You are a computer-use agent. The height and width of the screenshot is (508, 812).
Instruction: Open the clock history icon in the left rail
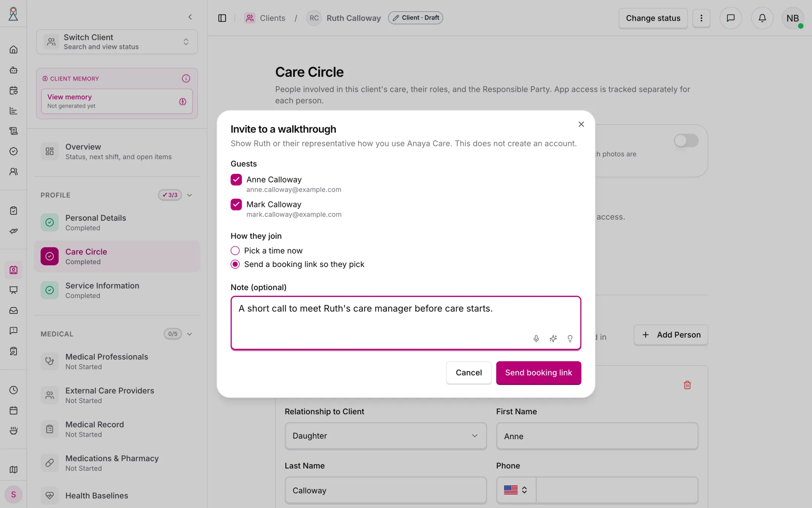(x=14, y=390)
